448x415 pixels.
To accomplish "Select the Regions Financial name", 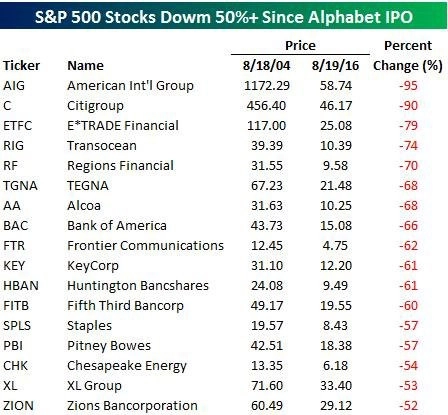I will tap(120, 166).
